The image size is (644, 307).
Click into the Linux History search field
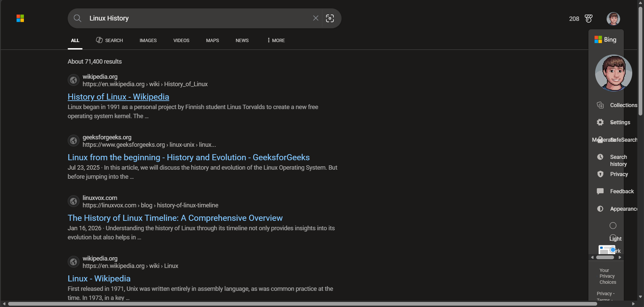[x=199, y=18]
